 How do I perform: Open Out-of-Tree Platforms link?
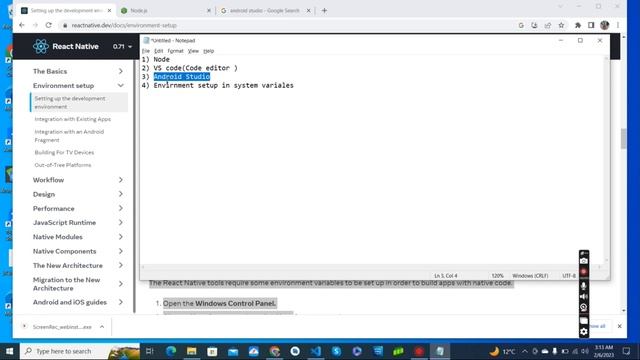(x=63, y=165)
